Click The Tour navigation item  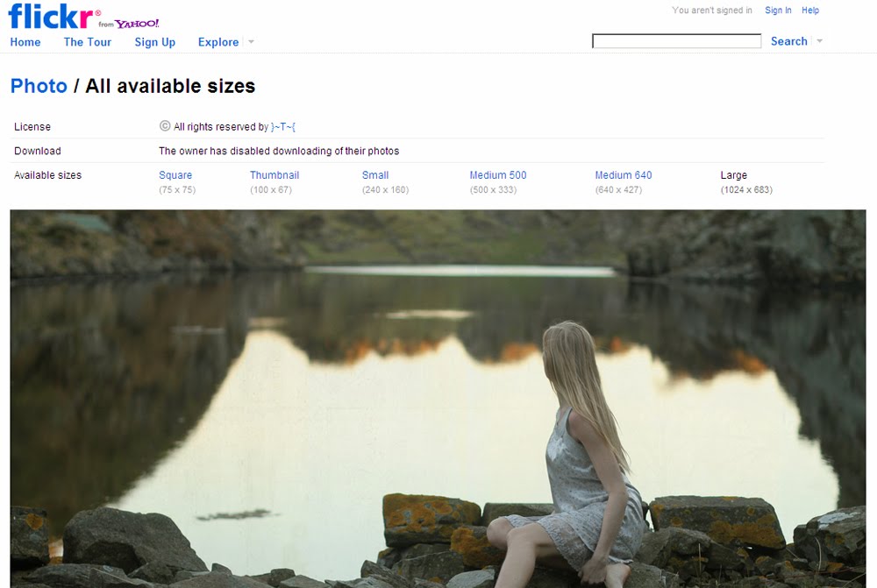87,42
